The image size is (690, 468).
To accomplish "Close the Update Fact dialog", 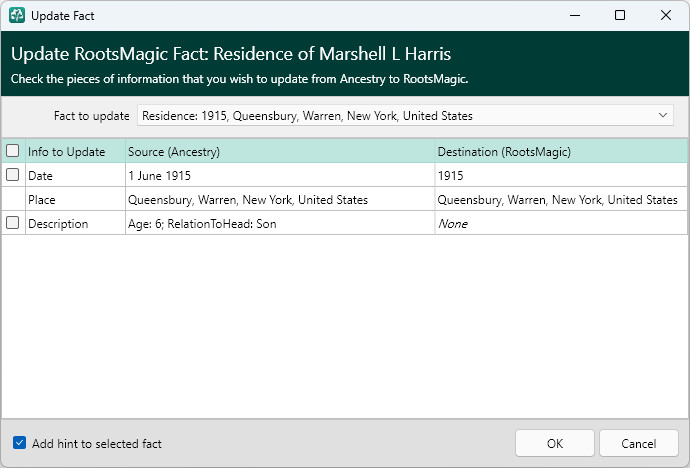I will click(666, 15).
